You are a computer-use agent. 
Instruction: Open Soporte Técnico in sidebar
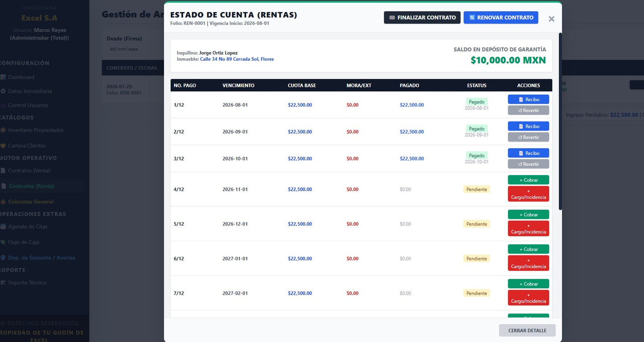point(27,283)
